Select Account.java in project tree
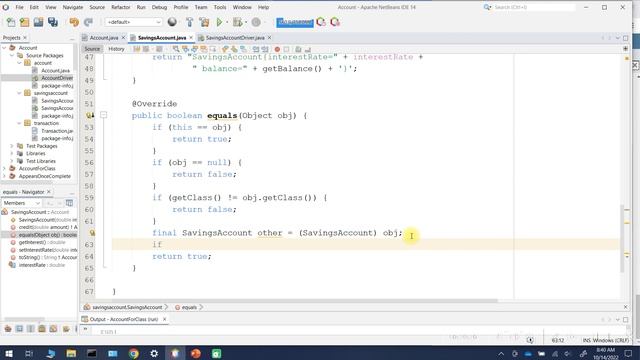This screenshot has height=360, width=640. [x=56, y=71]
